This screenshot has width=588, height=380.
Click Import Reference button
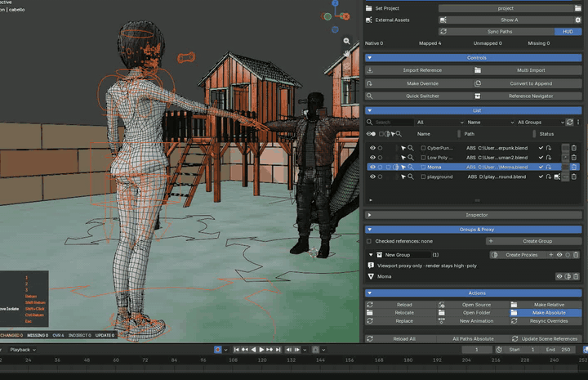[418, 70]
